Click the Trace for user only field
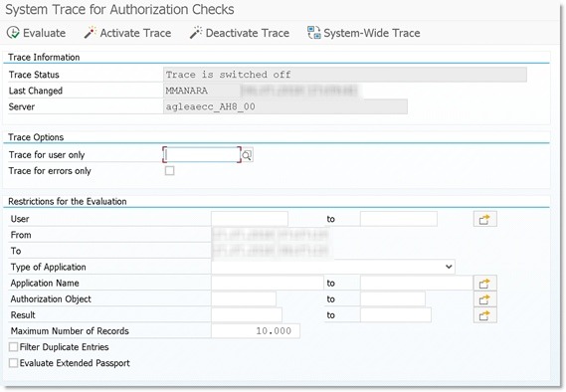Image resolution: width=566 pixels, height=392 pixels. (x=202, y=155)
